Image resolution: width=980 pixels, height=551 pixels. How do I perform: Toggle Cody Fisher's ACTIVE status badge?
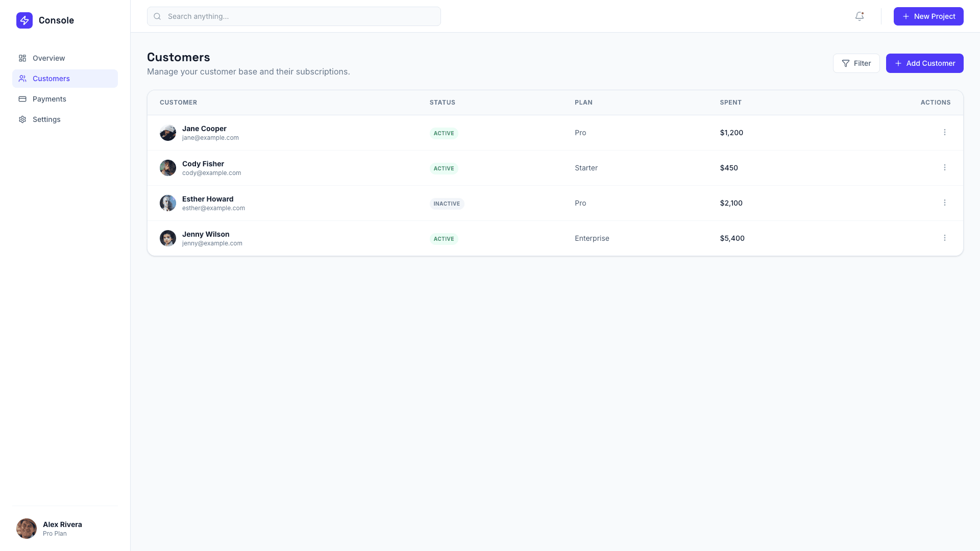click(444, 168)
